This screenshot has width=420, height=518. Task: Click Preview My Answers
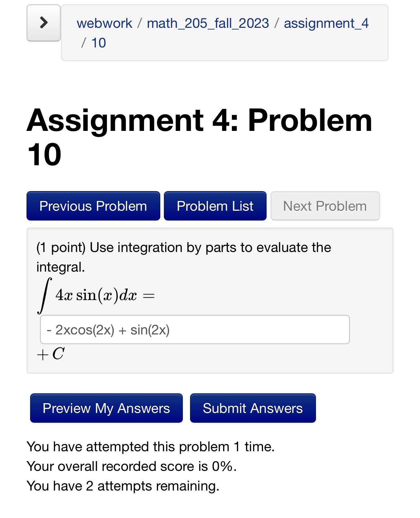point(106,408)
